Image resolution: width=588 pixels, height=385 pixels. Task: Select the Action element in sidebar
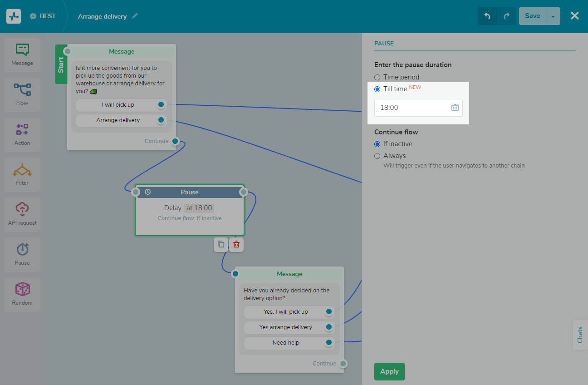(x=22, y=134)
